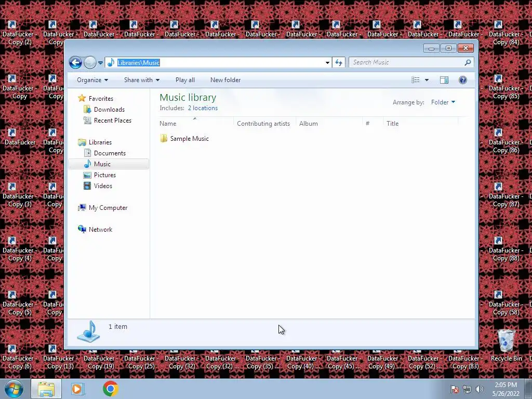Change your view icon
Viewport: 532px width, 399px height.
[415, 80]
